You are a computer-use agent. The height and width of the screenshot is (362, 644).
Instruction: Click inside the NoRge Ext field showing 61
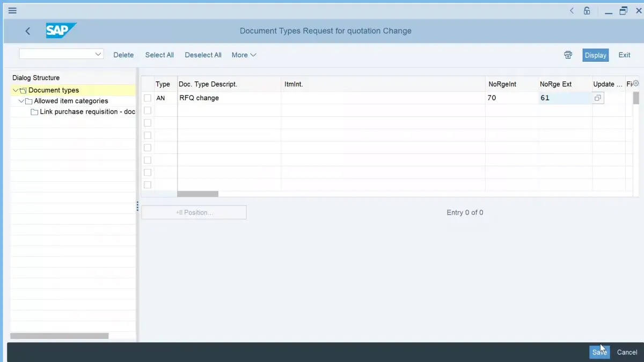tap(563, 98)
